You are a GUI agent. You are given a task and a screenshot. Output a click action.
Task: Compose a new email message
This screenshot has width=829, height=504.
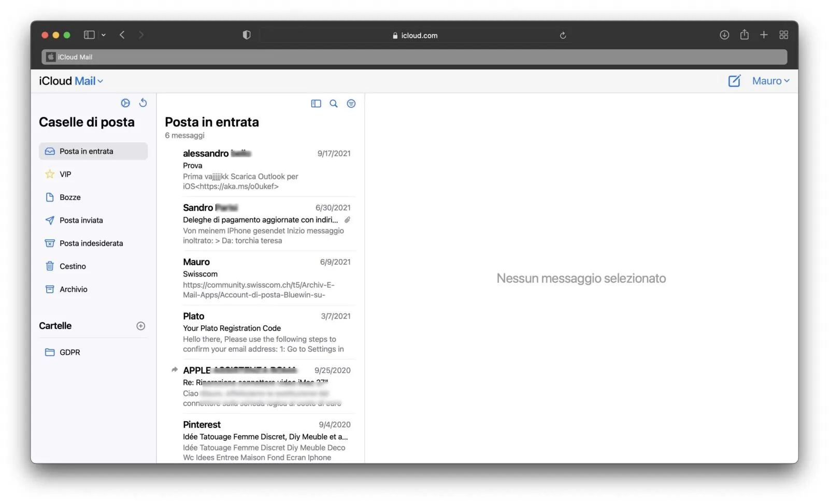click(734, 81)
